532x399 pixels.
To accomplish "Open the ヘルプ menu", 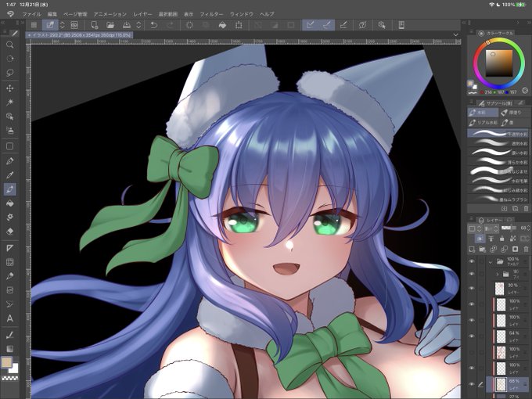I will (267, 14).
